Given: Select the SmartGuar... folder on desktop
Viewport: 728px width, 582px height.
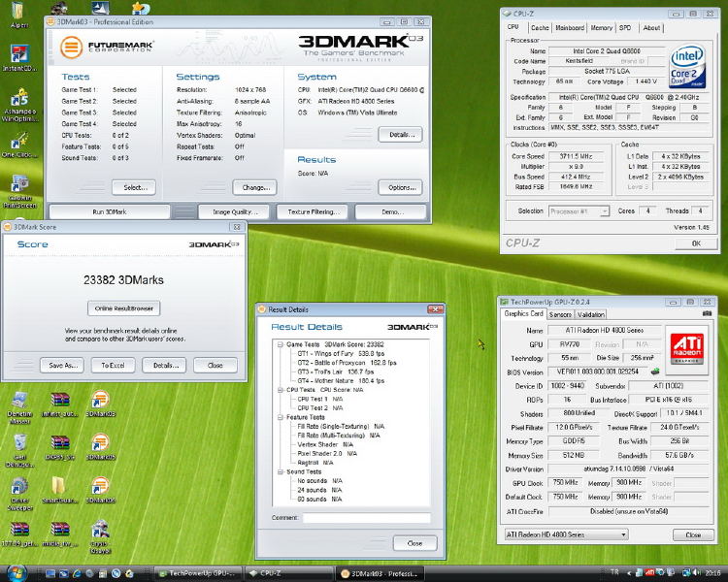Looking at the screenshot, I should coord(59,491).
